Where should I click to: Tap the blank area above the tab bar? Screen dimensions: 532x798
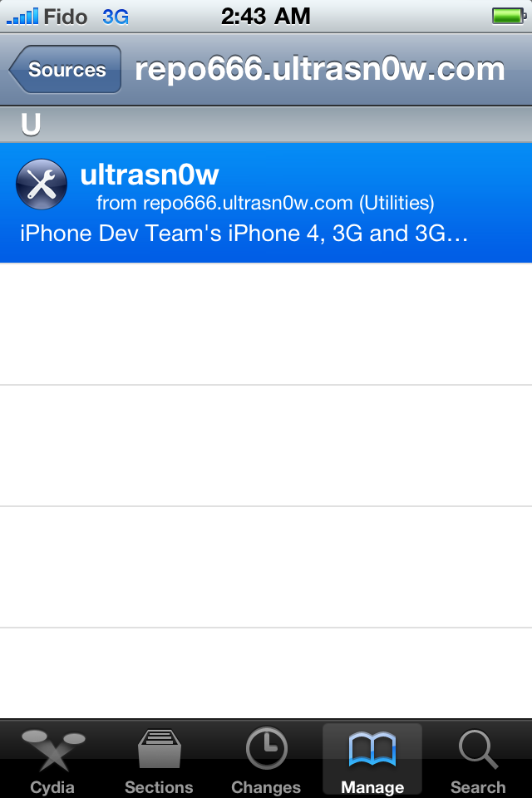(266, 672)
